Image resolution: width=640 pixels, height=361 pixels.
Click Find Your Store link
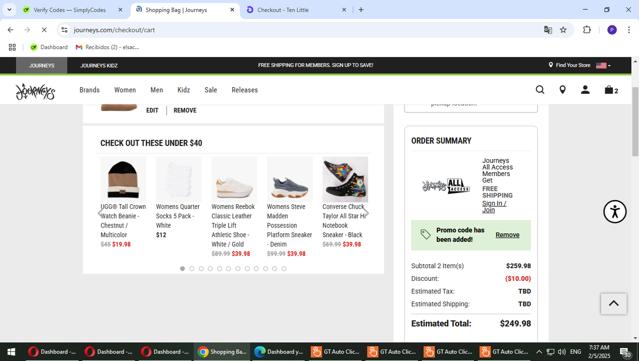pyautogui.click(x=569, y=65)
